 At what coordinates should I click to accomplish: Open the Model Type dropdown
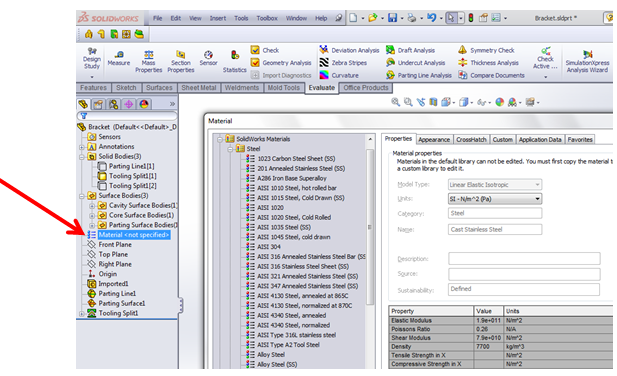[495, 184]
